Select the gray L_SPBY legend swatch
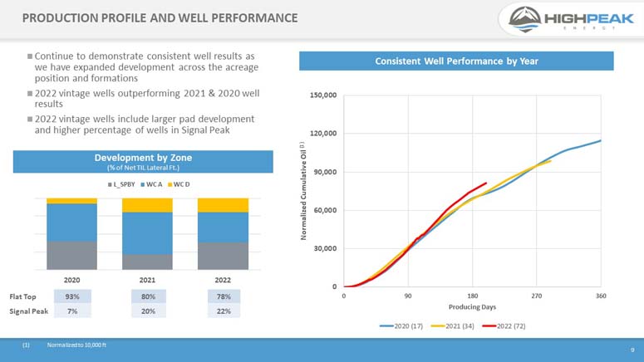The image size is (644, 362). click(110, 184)
